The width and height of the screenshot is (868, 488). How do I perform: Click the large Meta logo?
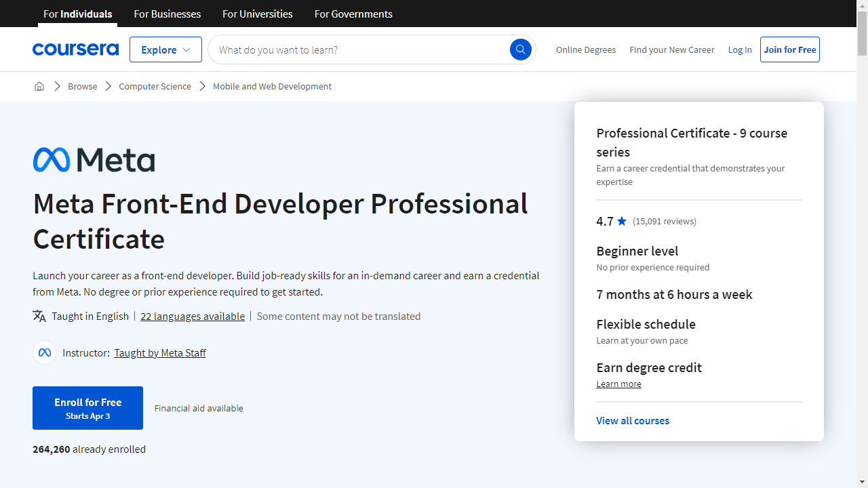point(94,160)
